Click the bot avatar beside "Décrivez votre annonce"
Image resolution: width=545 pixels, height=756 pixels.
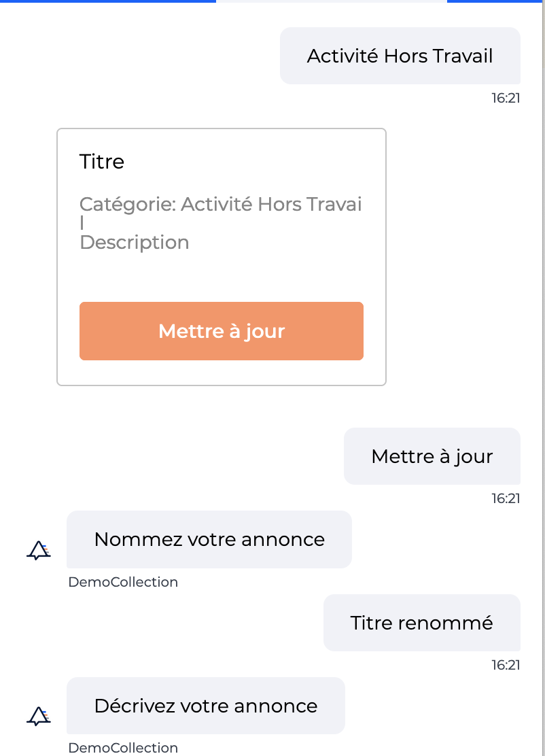click(39, 715)
